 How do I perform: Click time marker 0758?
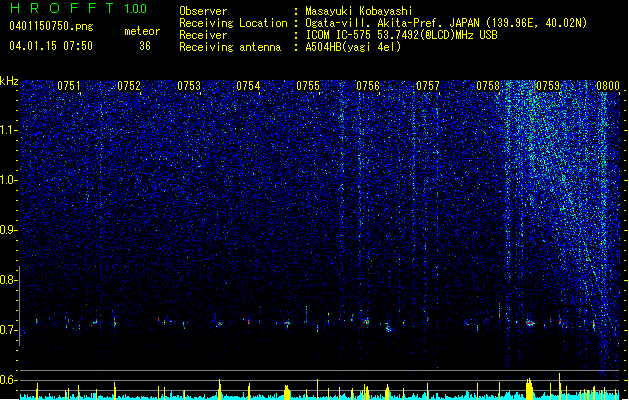click(488, 86)
